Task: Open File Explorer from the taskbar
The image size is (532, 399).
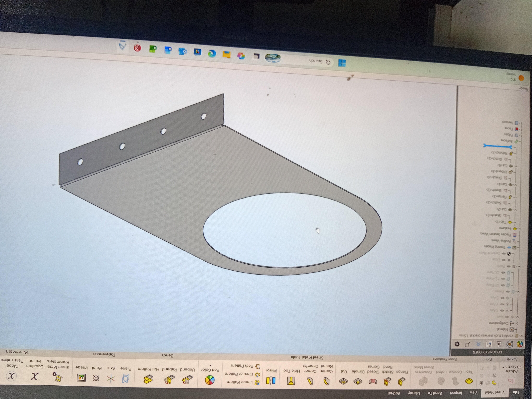Action: (226, 55)
